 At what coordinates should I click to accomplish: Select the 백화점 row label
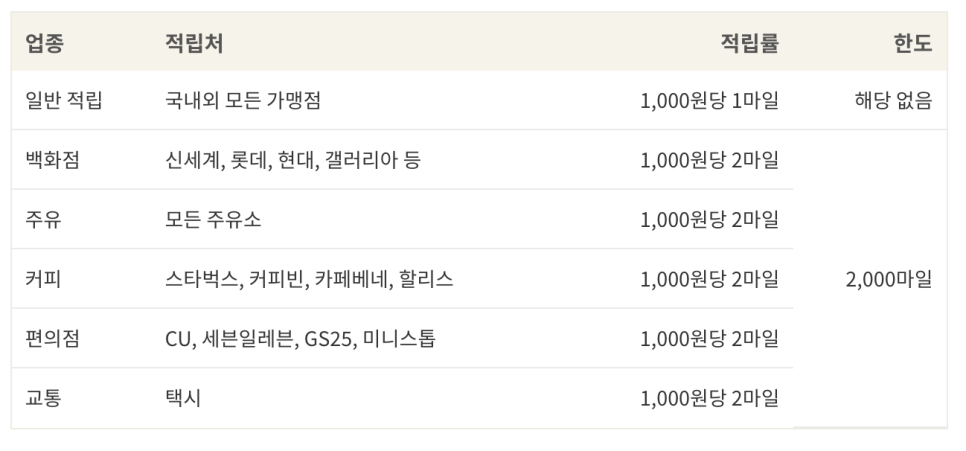[52, 160]
